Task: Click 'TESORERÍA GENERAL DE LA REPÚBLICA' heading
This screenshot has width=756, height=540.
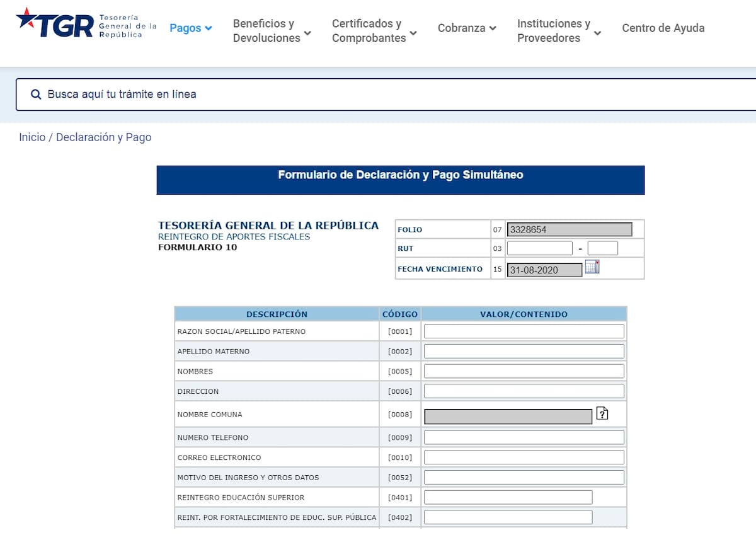Action: tap(268, 226)
